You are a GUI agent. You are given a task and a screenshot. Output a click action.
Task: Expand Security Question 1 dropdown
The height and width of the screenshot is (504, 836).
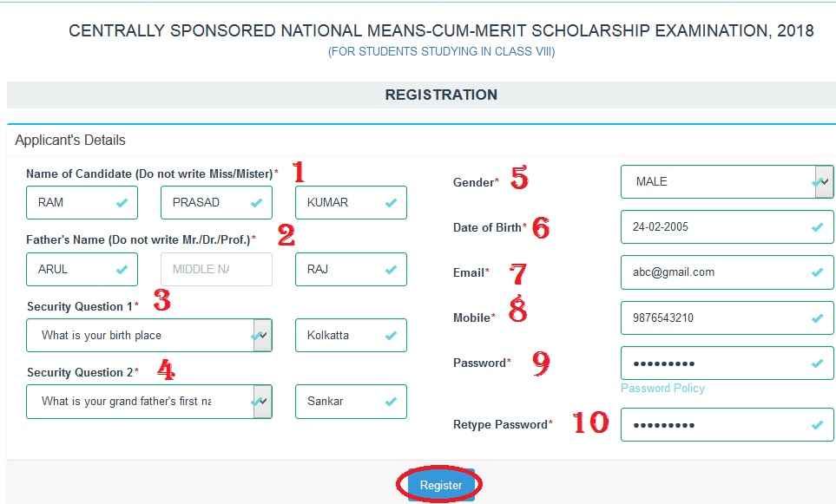tap(149, 335)
